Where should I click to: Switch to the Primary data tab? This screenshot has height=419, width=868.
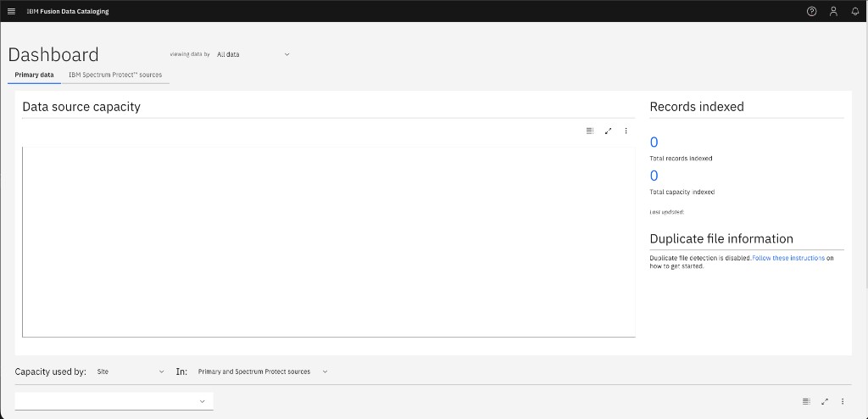point(34,75)
